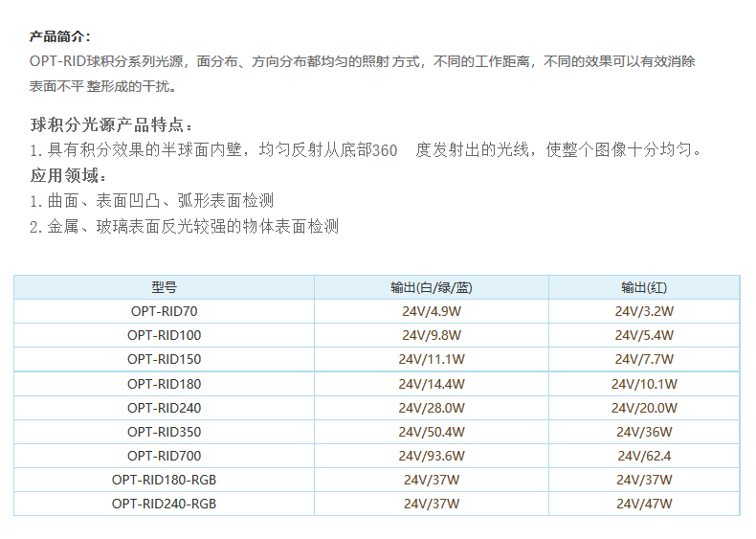Select the OPT-RID100 model cell

pyautogui.click(x=164, y=335)
